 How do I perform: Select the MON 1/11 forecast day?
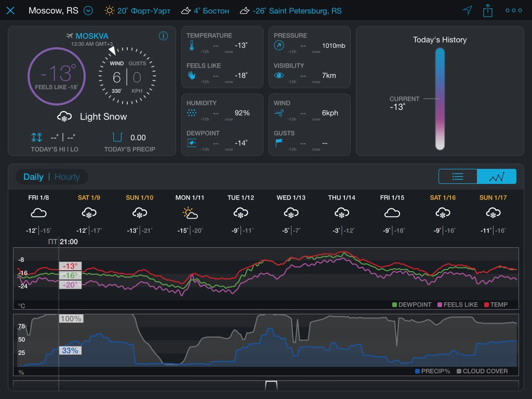pyautogui.click(x=190, y=213)
